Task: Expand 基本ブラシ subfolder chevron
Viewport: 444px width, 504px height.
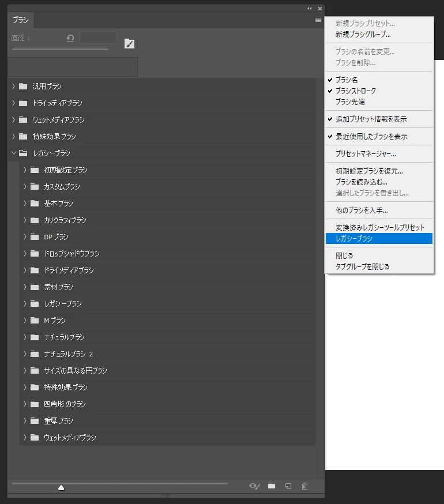Action: click(x=25, y=203)
